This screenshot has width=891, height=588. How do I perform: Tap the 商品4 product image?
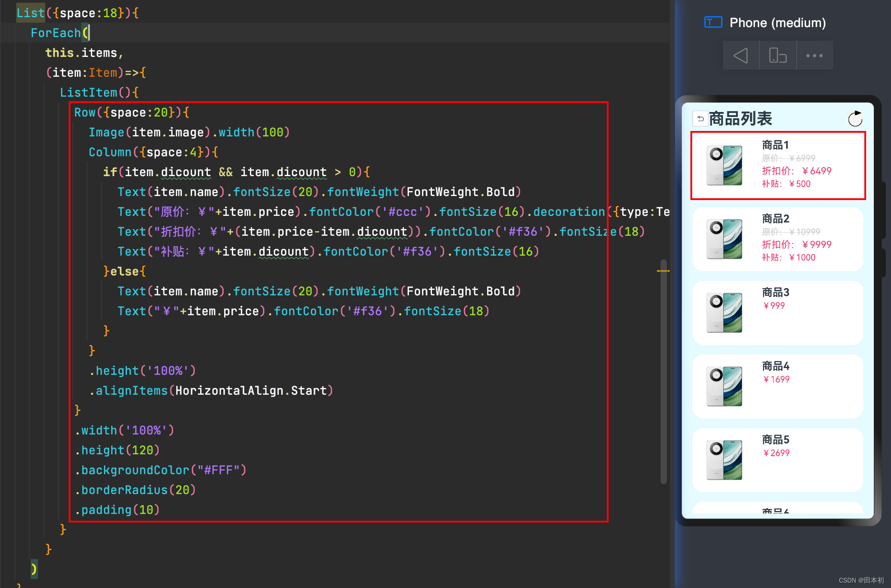[x=724, y=386]
